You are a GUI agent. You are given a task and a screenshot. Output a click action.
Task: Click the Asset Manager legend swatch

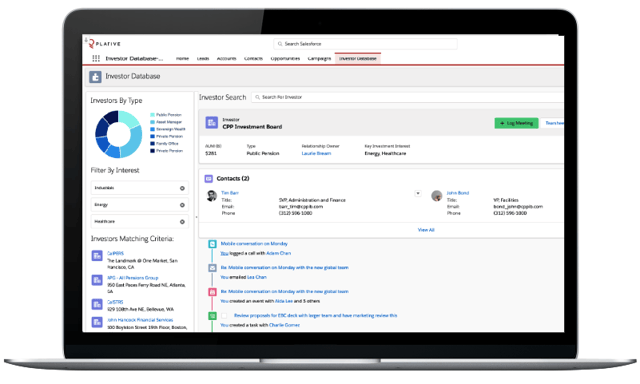click(153, 122)
